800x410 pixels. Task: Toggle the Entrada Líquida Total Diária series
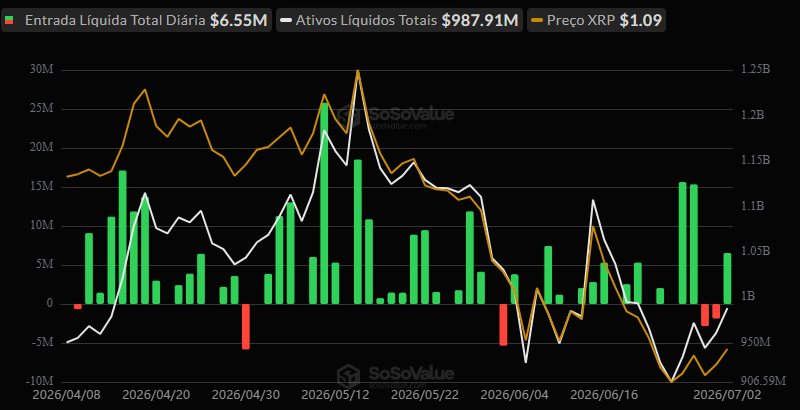coord(136,20)
